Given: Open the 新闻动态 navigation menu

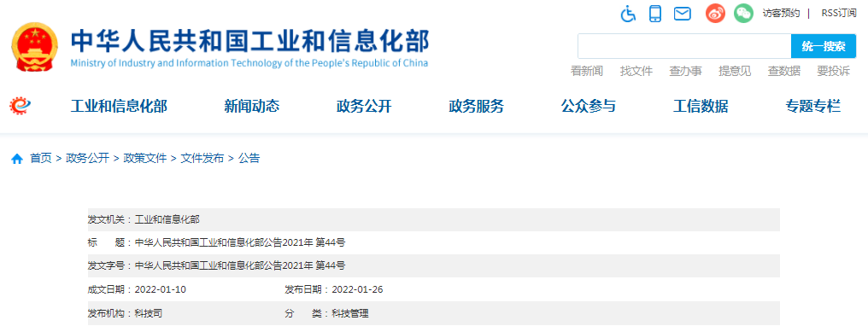Looking at the screenshot, I should click(x=251, y=106).
